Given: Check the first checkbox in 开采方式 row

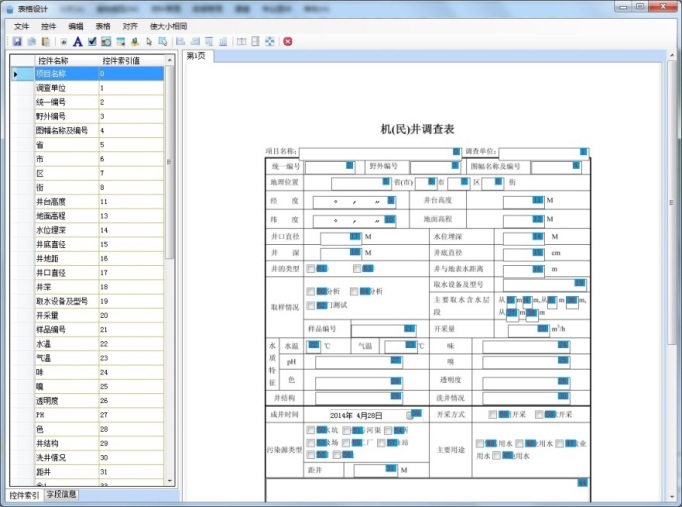Looking at the screenshot, I should (492, 414).
